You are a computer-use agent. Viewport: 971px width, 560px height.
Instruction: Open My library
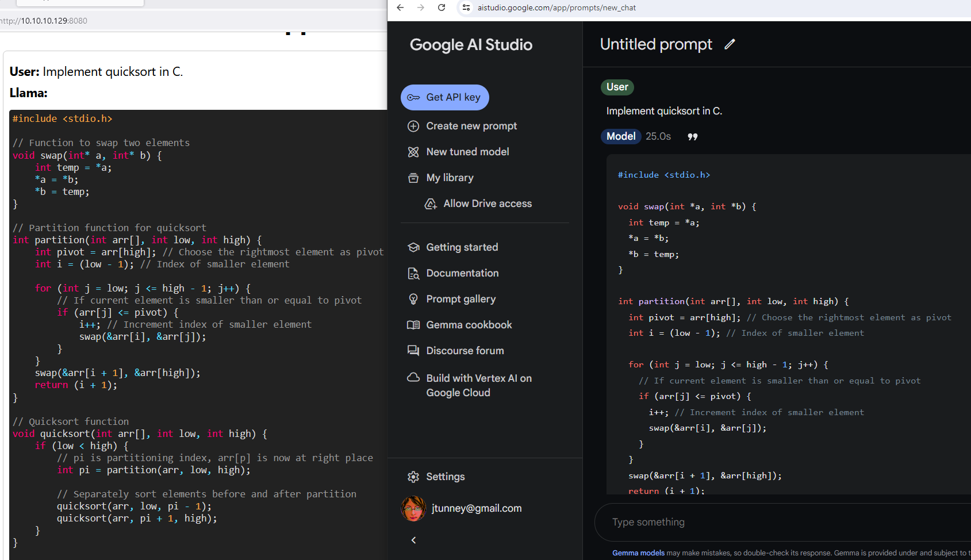pos(450,177)
